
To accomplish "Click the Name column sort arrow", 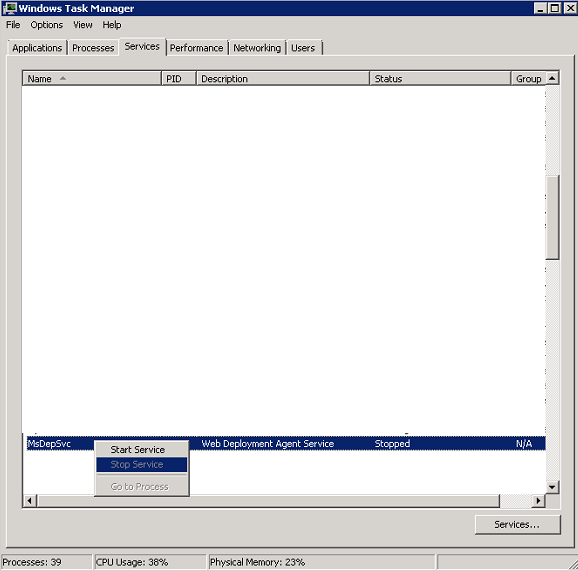I will coord(63,78).
